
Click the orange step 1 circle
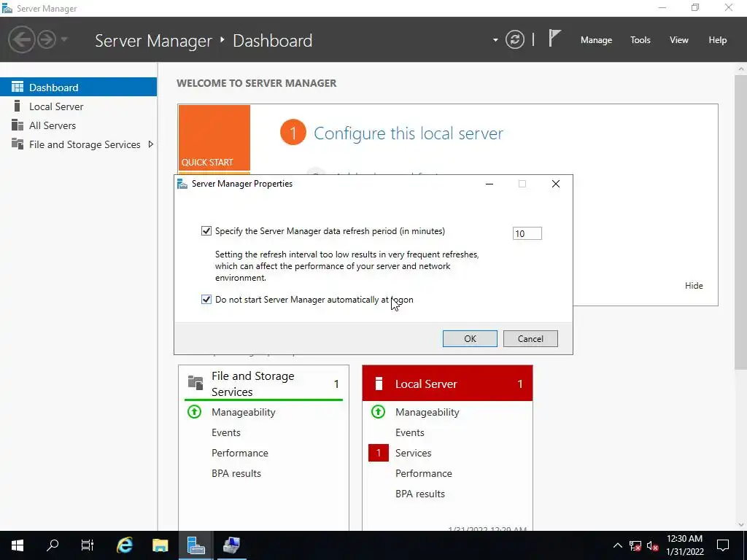pyautogui.click(x=293, y=133)
